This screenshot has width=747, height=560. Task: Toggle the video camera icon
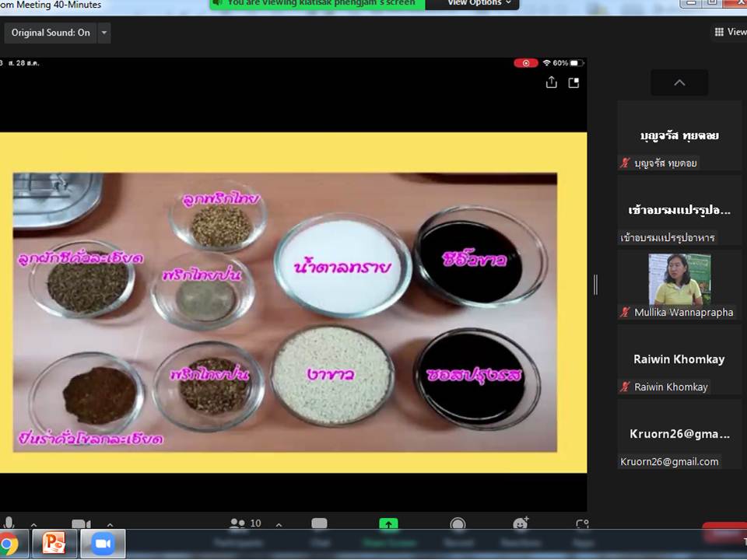coord(82,524)
